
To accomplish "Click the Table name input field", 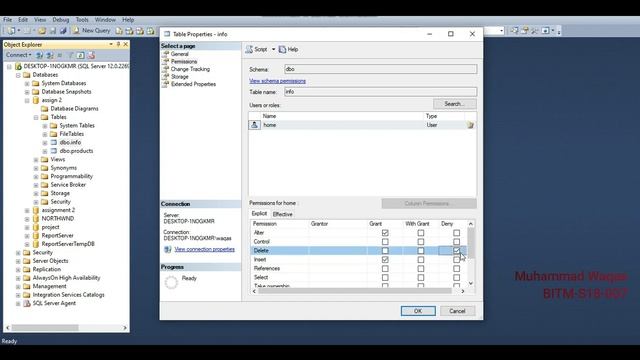I will pos(380,92).
